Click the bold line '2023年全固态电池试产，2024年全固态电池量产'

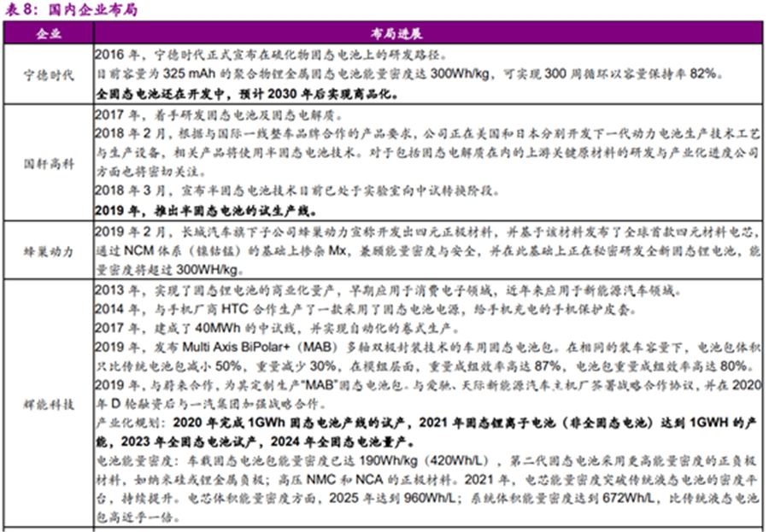(255, 441)
